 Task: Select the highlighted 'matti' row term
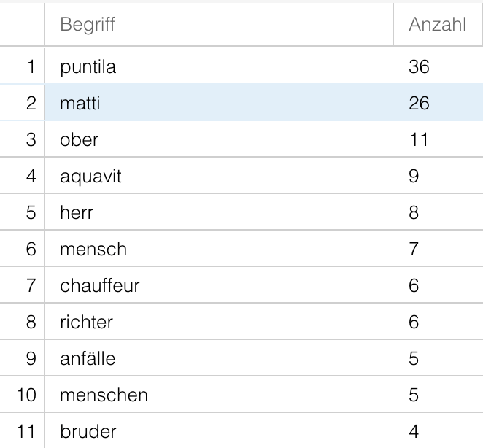pyautogui.click(x=80, y=104)
